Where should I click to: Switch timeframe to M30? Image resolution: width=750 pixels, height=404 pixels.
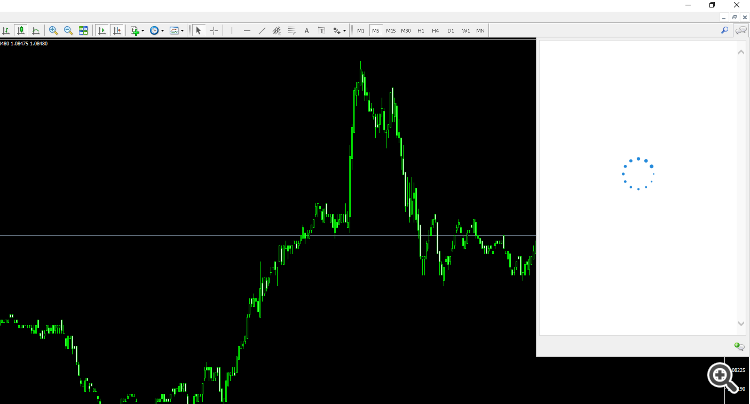[x=406, y=31]
